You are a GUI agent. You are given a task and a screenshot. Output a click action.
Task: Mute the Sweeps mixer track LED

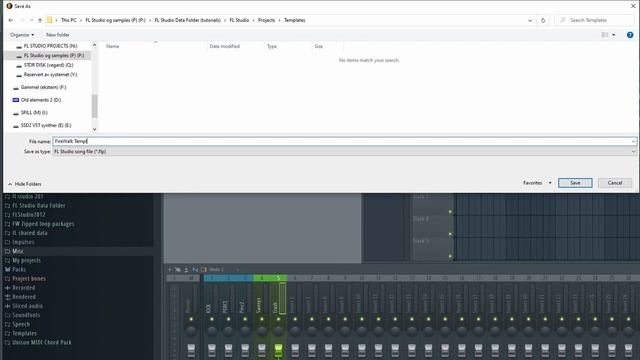(262, 319)
